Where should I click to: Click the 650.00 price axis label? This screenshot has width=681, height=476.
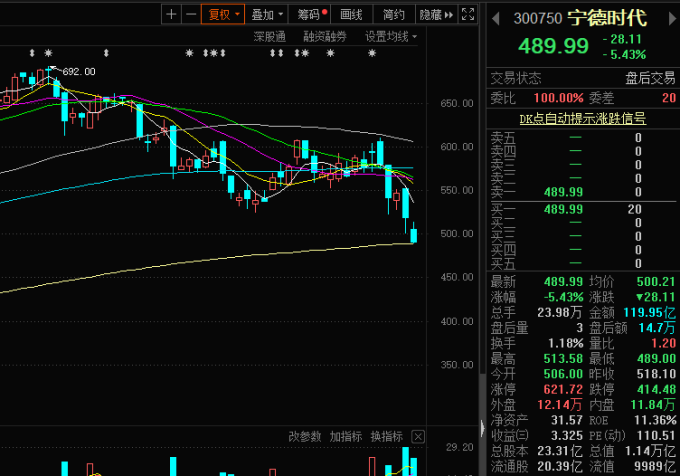click(x=457, y=103)
